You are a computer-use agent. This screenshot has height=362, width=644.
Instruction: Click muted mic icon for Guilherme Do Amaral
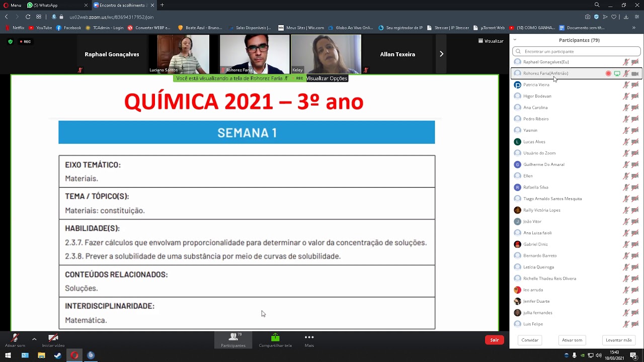point(626,164)
